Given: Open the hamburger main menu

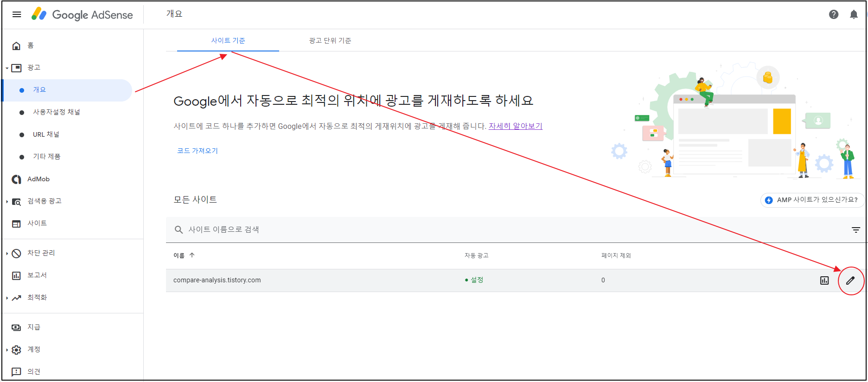Looking at the screenshot, I should coord(17,14).
